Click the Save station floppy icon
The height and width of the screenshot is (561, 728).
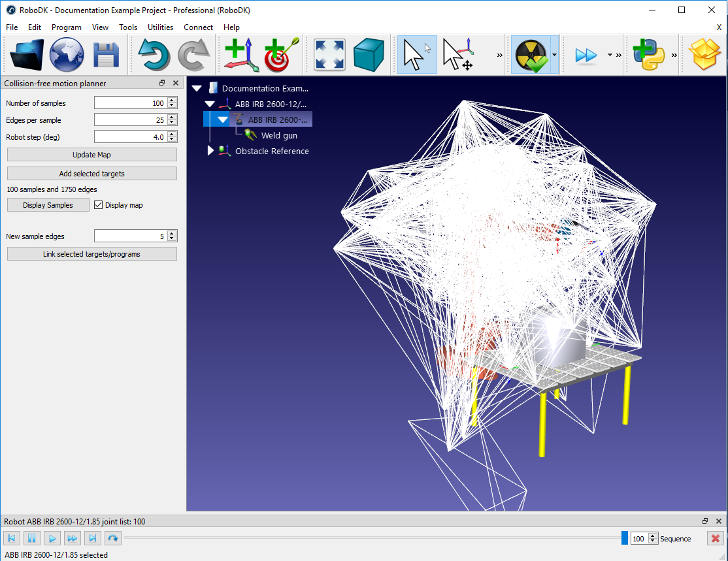(x=106, y=55)
